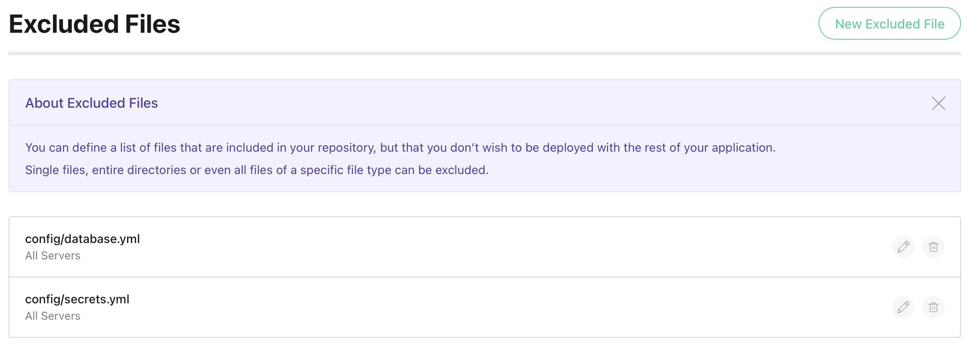Click the gray divider below the heading
Screen dimensions: 980x349
(x=484, y=53)
